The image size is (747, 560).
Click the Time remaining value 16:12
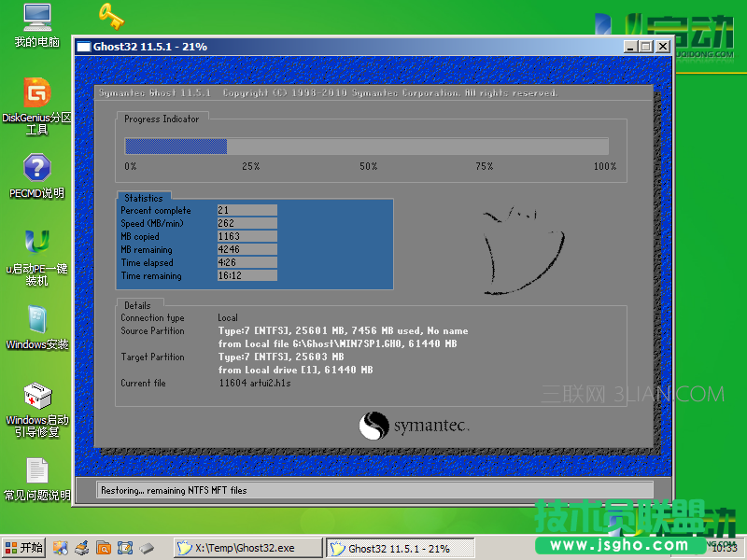point(247,275)
